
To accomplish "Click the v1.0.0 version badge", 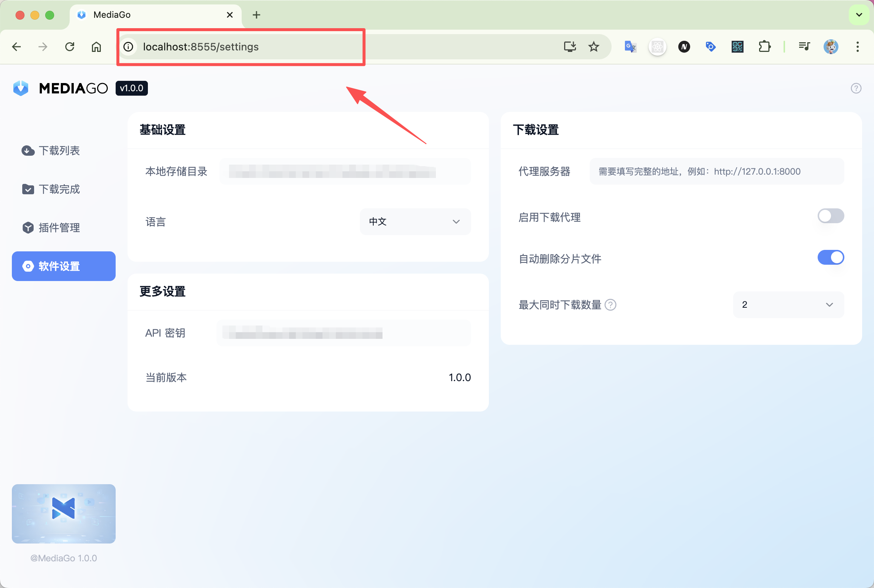I will click(x=132, y=88).
